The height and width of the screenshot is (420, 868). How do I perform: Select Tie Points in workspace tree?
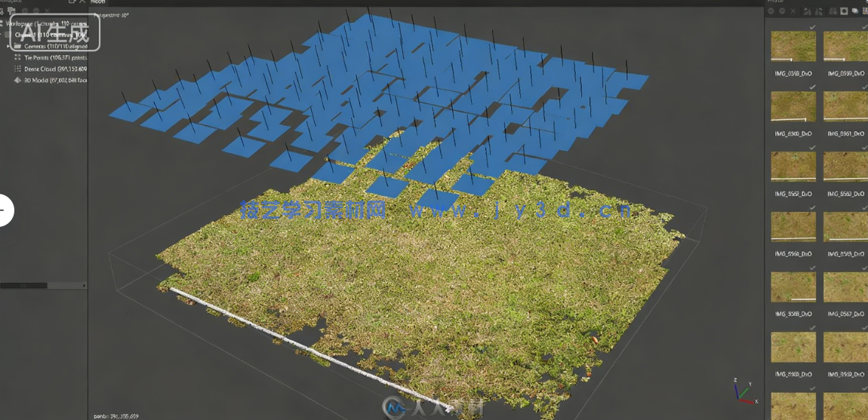[x=55, y=57]
